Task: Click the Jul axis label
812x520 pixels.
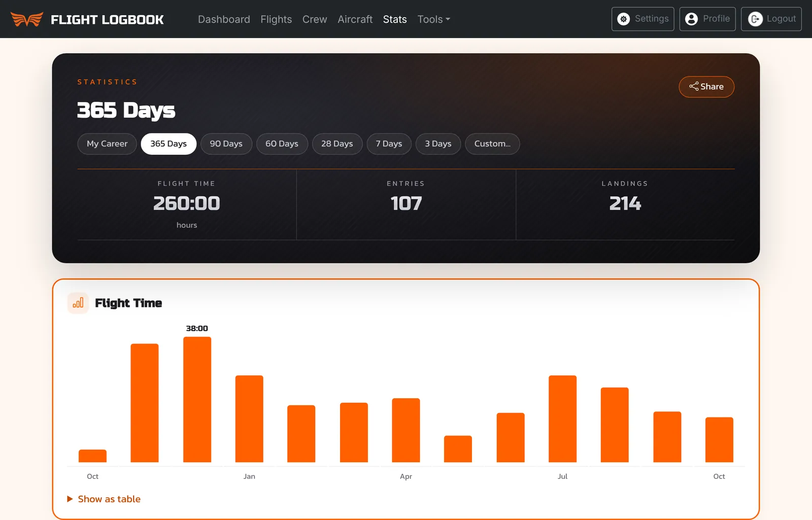Action: [562, 476]
